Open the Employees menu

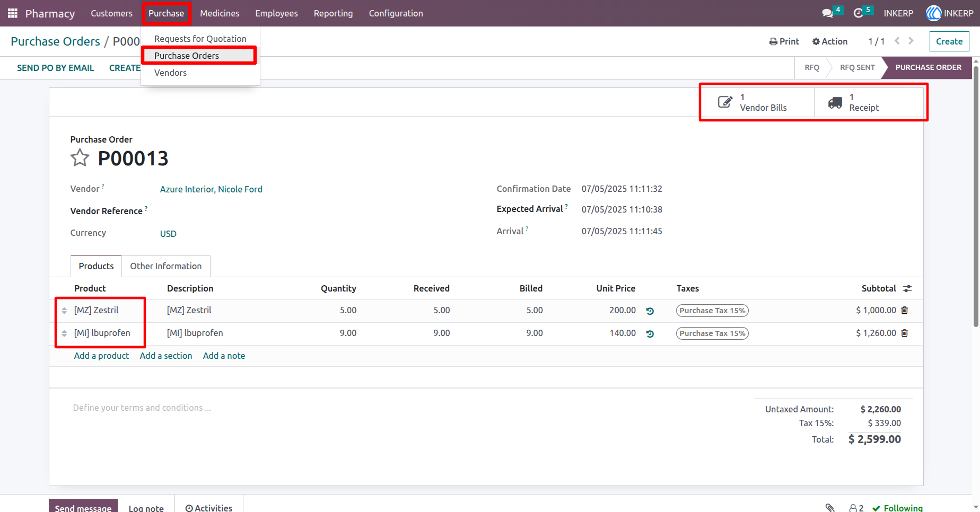click(x=276, y=13)
